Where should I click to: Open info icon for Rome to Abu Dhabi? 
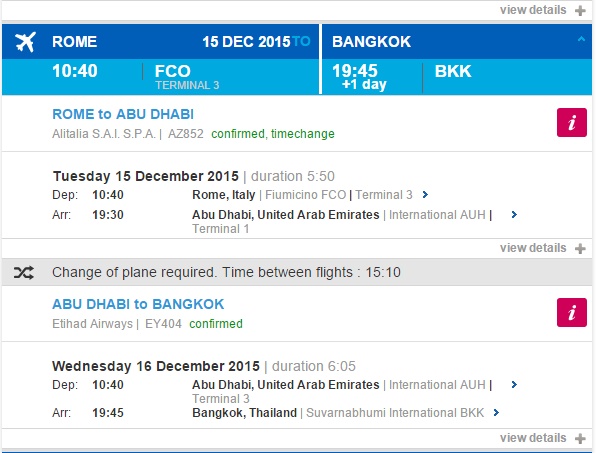pyautogui.click(x=571, y=123)
